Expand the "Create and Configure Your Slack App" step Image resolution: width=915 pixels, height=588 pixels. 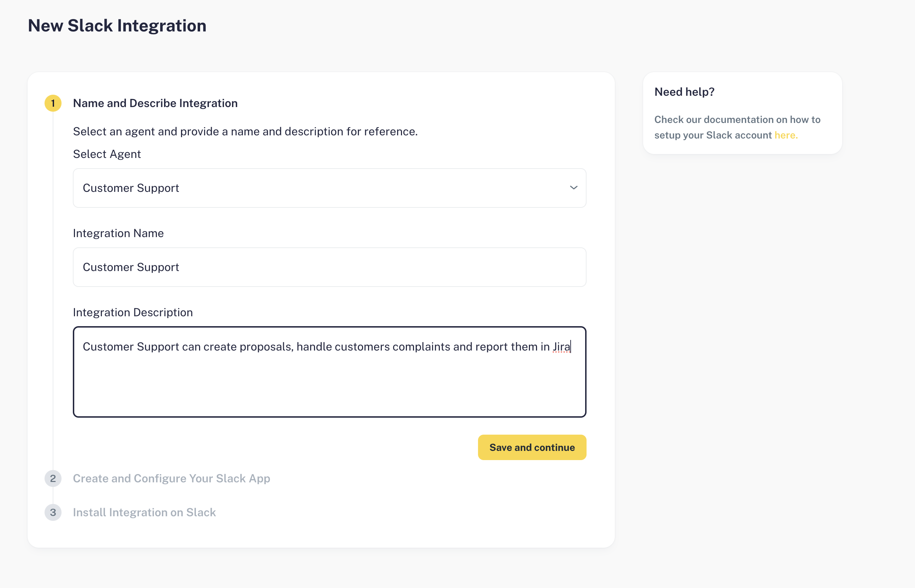pos(171,478)
